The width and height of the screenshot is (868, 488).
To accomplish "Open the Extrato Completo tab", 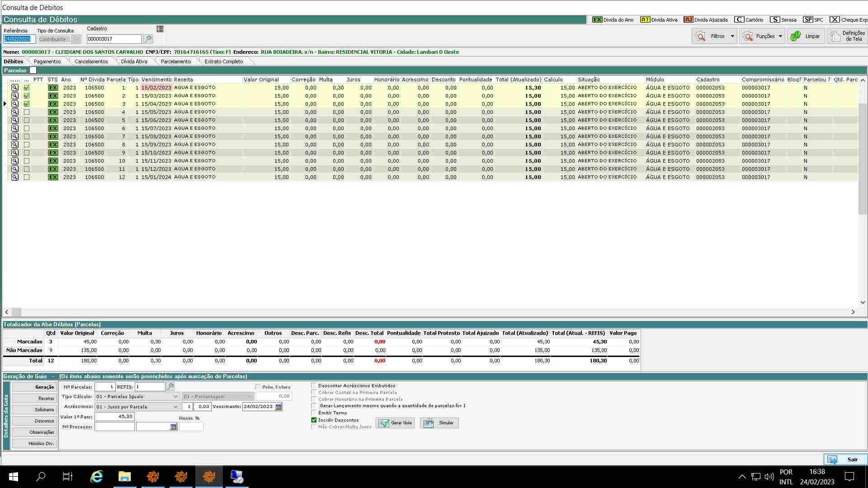I will click(223, 61).
